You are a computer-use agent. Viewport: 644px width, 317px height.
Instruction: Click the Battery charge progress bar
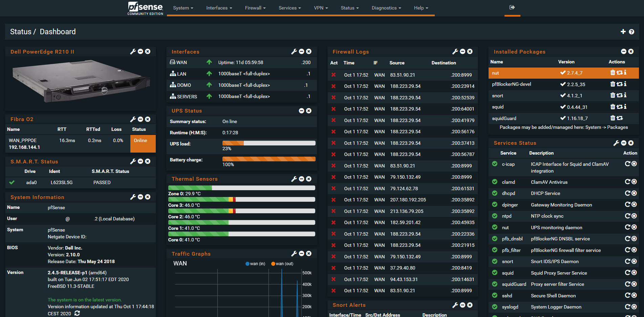point(269,159)
